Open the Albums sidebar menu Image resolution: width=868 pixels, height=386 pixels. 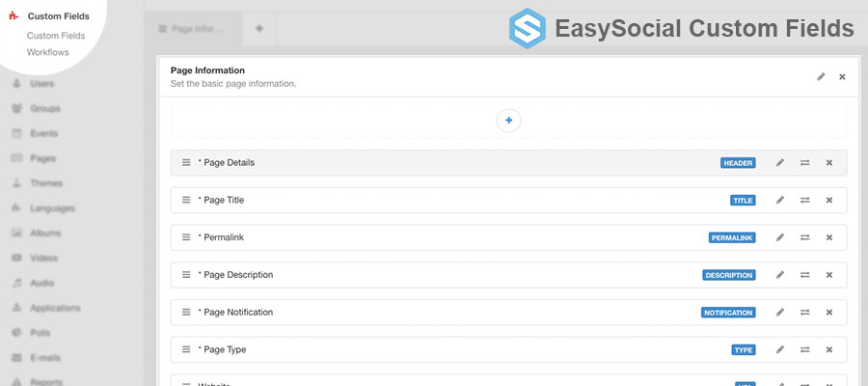45,234
